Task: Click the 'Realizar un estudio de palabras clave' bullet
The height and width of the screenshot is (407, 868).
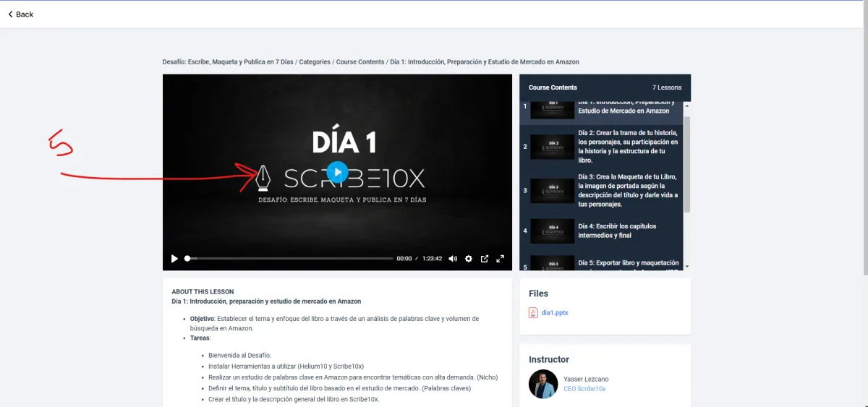Action: click(x=353, y=377)
